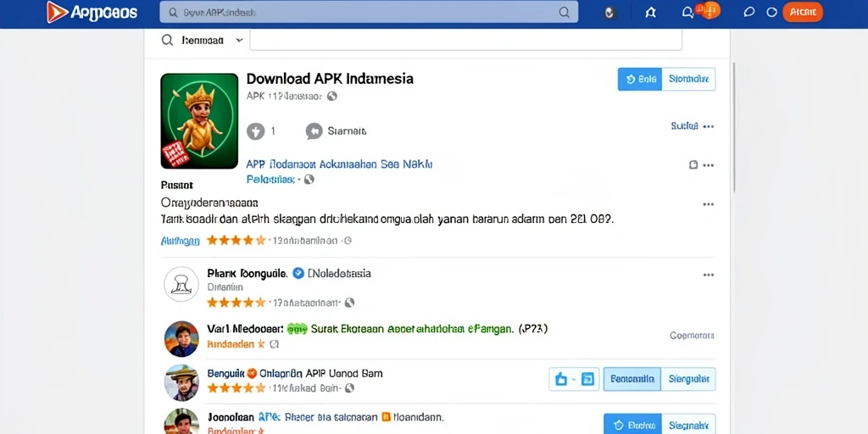Click the globe icon under Plank Bonguile rating
The image size is (868, 434).
[349, 303]
